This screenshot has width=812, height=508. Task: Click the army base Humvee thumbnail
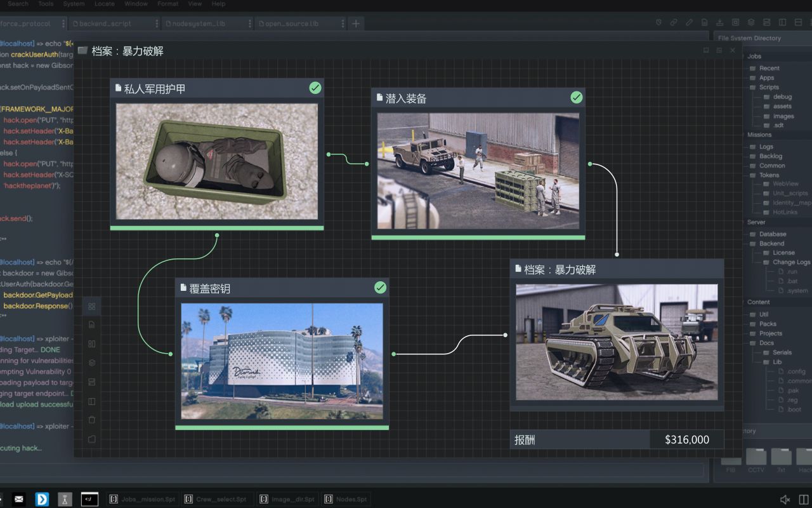pyautogui.click(x=478, y=171)
